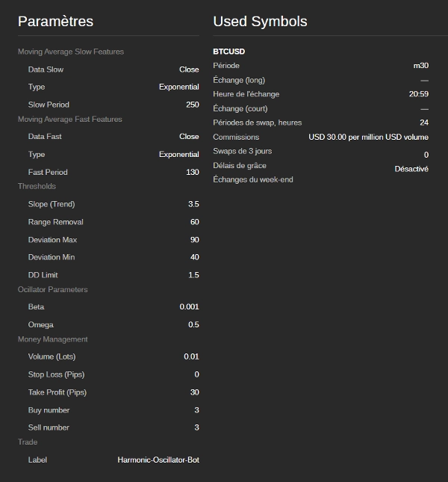
Task: Click the Paramètres section title
Action: [x=56, y=22]
